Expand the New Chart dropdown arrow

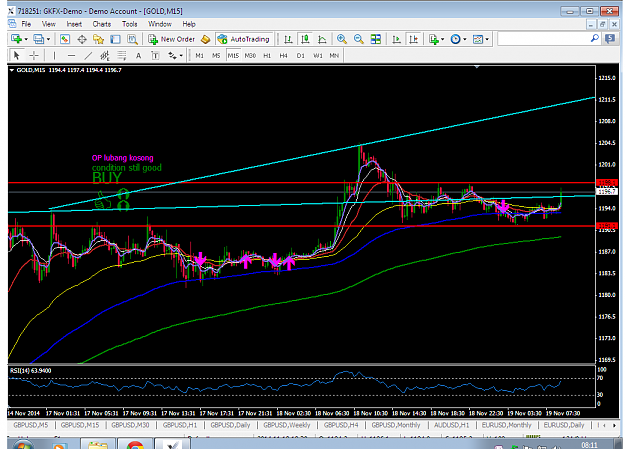(26, 39)
